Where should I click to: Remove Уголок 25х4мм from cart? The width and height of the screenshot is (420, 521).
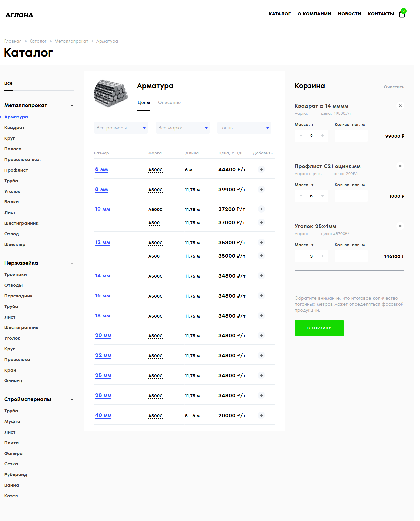point(400,226)
